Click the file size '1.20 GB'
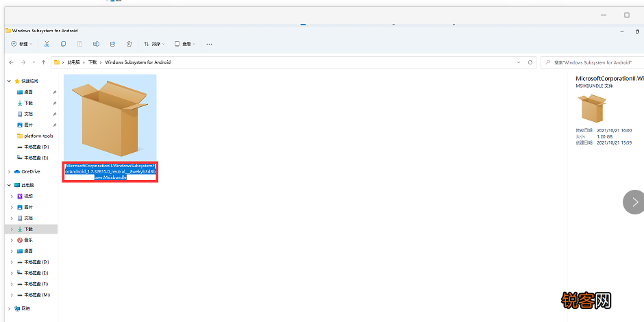644x322 pixels. 604,136
